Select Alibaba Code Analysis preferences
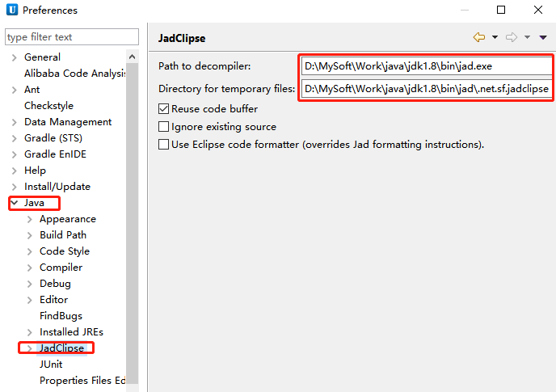Screen dimensions: 556x392 [x=74, y=74]
